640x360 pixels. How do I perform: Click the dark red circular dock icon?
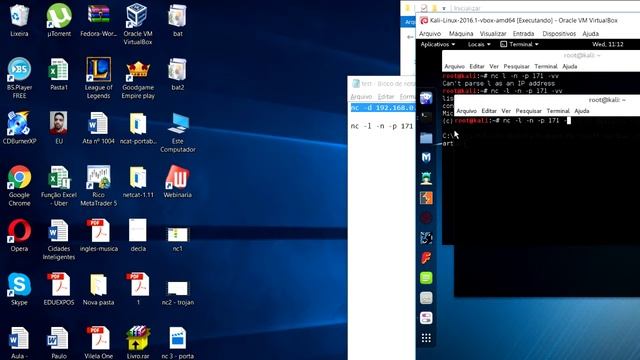pos(426,218)
